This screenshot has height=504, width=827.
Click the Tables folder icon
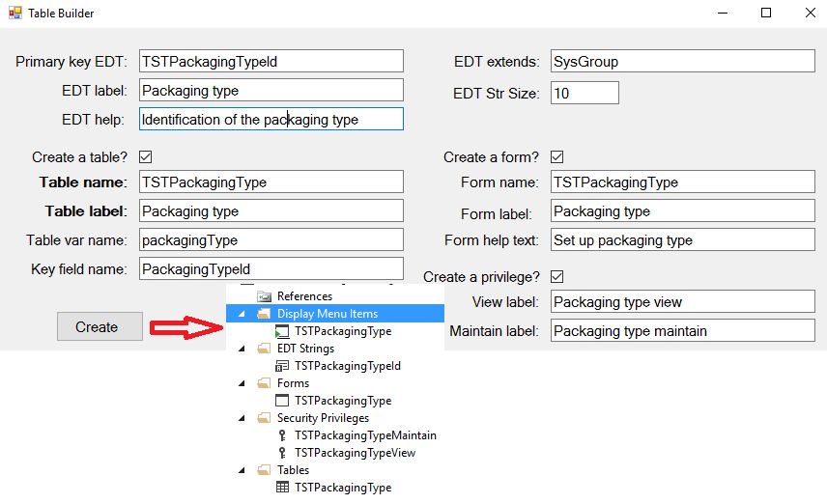264,470
